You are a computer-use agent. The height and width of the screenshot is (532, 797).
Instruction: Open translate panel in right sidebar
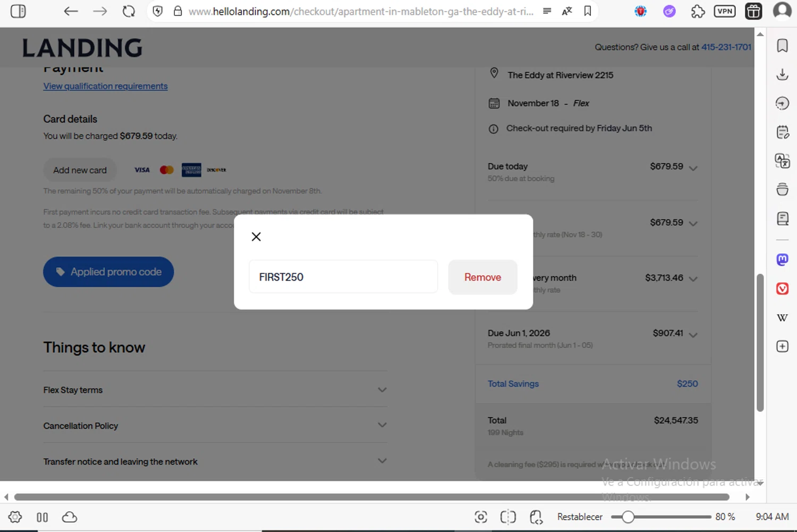[782, 161]
